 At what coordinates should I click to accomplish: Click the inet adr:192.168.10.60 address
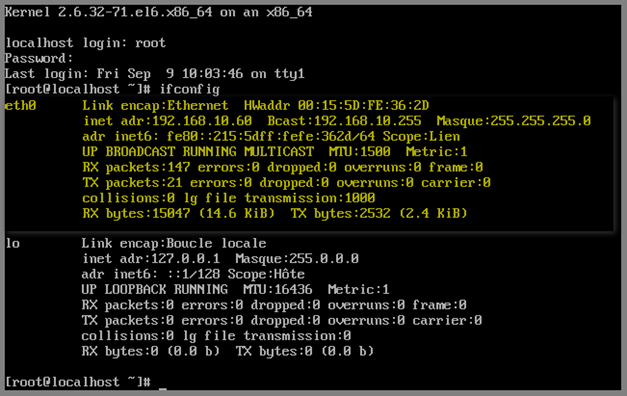[168, 121]
